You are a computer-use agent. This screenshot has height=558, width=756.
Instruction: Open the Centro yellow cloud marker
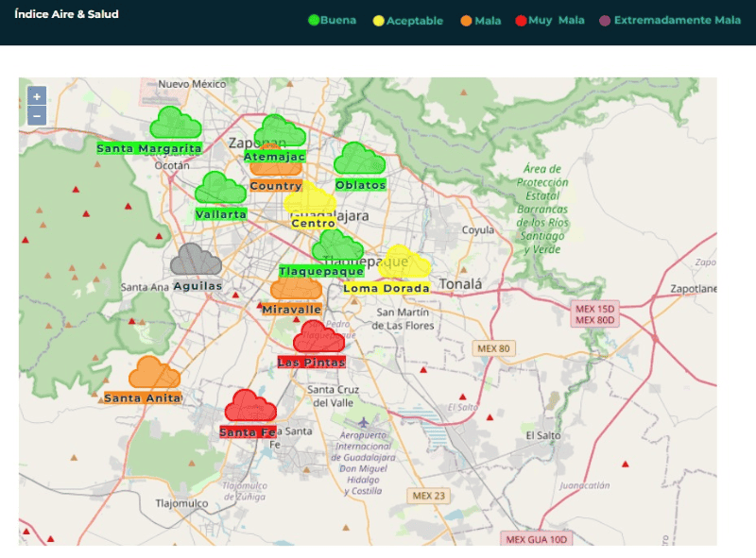pyautogui.click(x=310, y=200)
